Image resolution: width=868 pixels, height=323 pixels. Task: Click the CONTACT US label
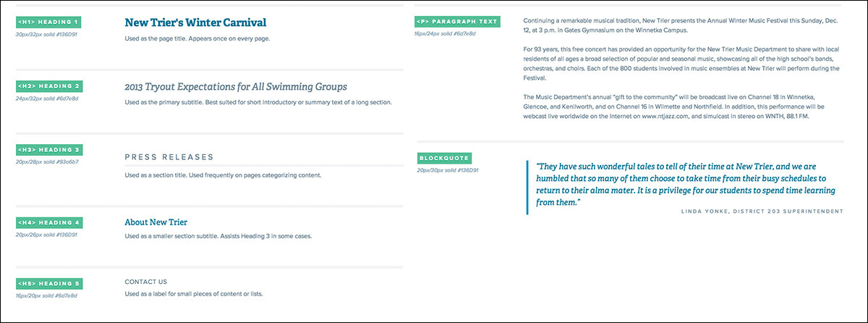(145, 282)
